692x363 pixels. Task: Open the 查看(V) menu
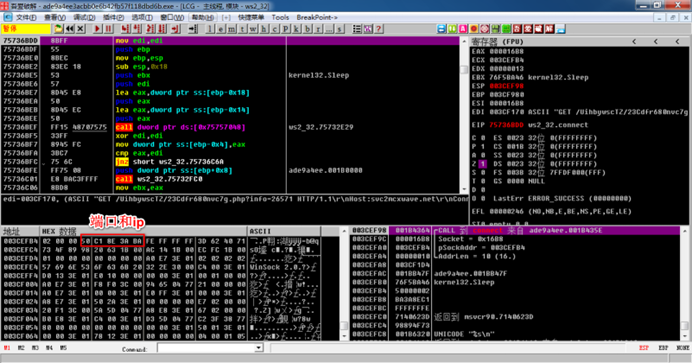tap(55, 17)
